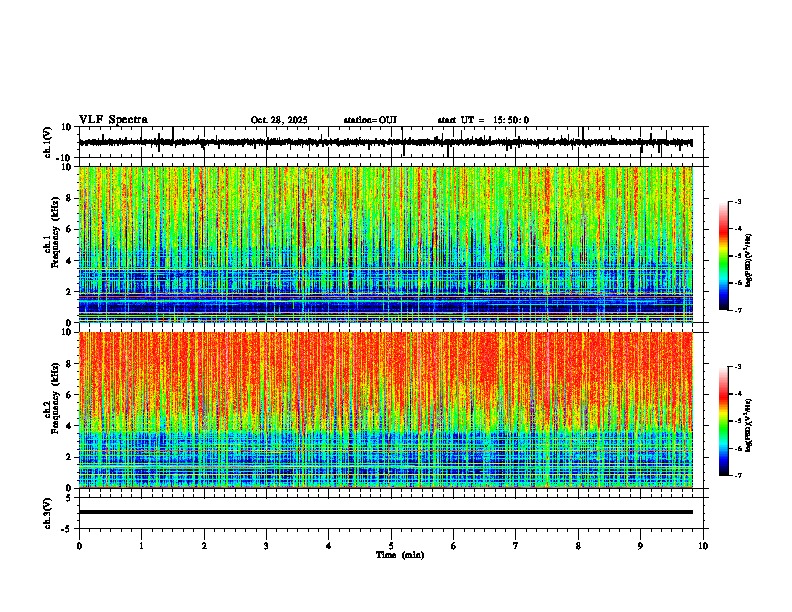Click the time axis tick label '0'
Image resolution: width=792 pixels, height=612 pixels.
click(79, 546)
